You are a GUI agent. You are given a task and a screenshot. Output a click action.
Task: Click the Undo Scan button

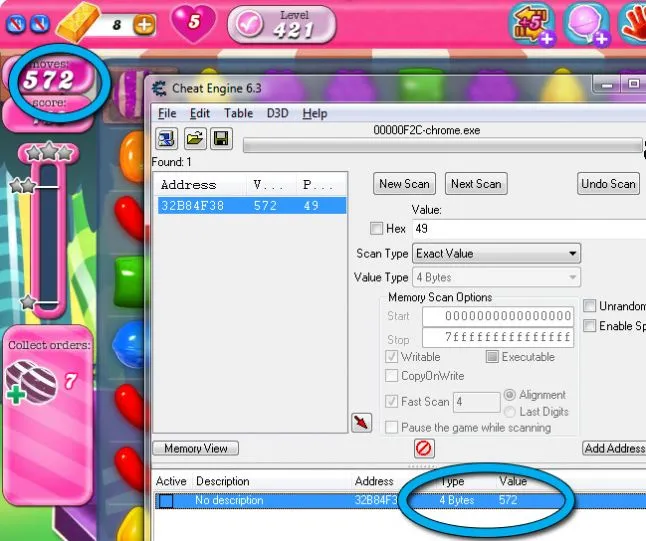tap(608, 184)
